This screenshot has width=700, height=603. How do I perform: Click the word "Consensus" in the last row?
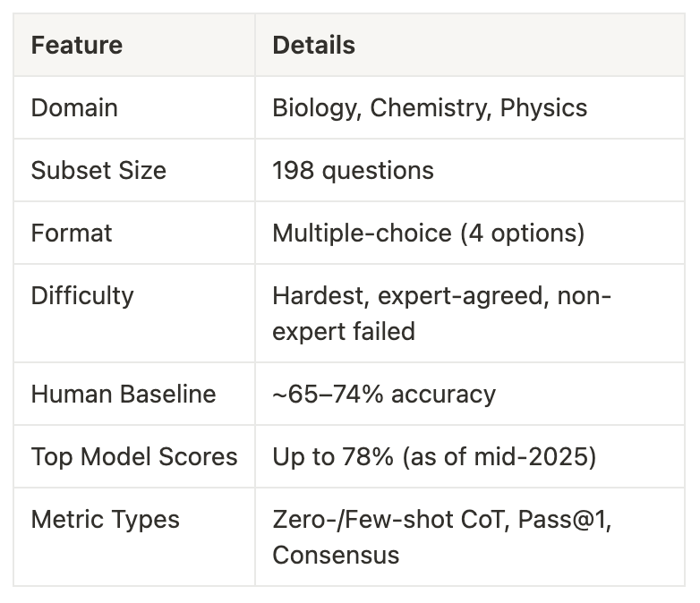click(x=336, y=555)
